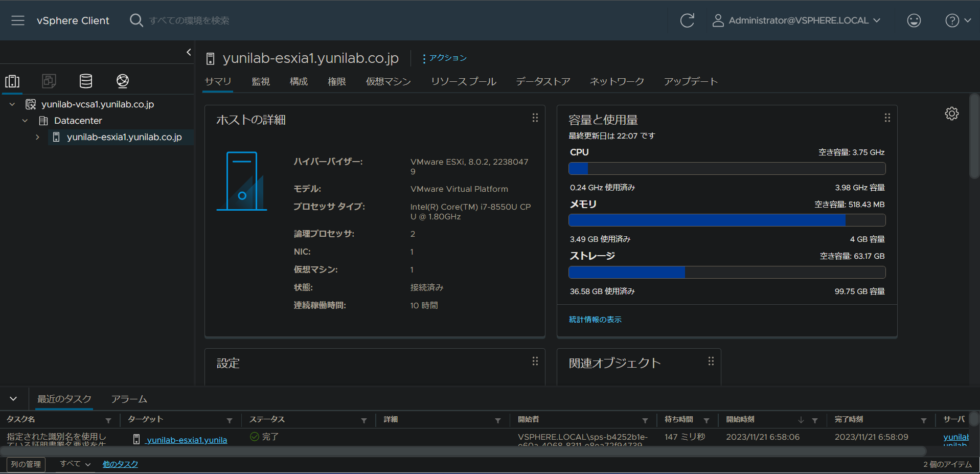Image resolution: width=980 pixels, height=474 pixels.
Task: Click the tasks table horizontal scrollbar
Action: click(463, 452)
